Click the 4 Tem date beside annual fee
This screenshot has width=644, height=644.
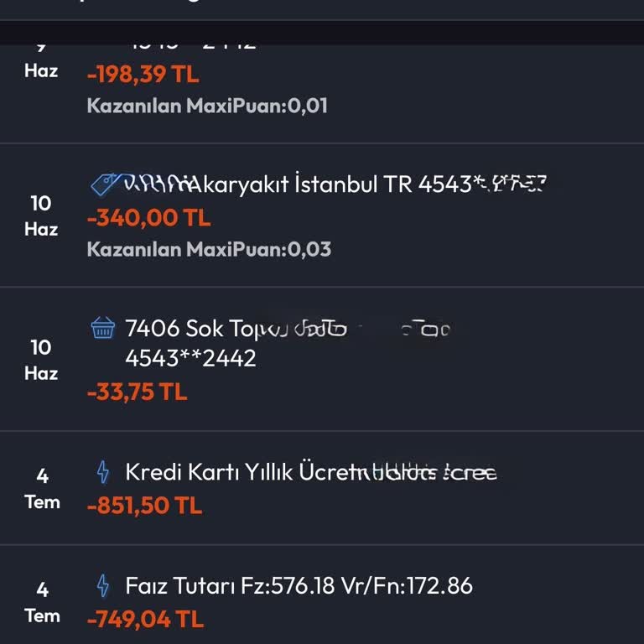click(42, 489)
